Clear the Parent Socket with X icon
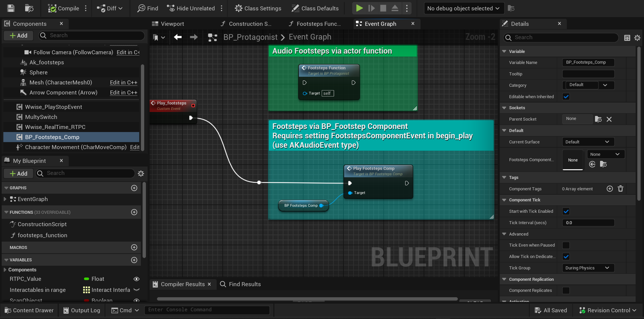Screen dimensions: 644x319 (x=609, y=119)
